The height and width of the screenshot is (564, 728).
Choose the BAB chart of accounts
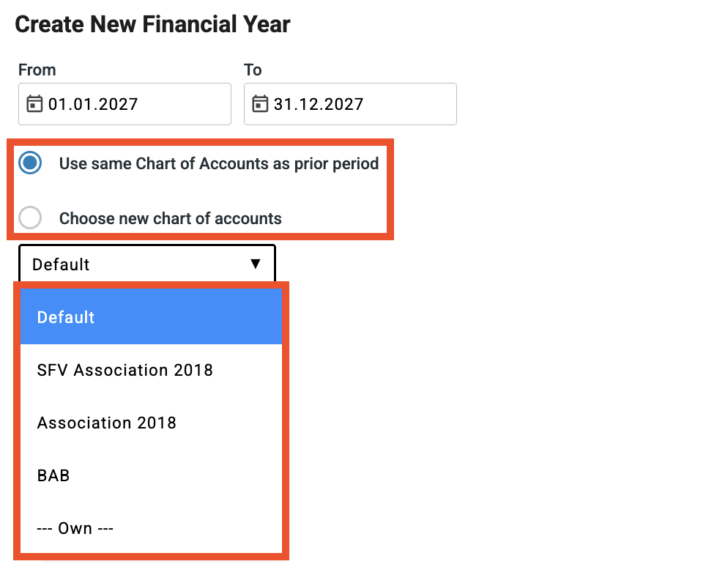53,475
